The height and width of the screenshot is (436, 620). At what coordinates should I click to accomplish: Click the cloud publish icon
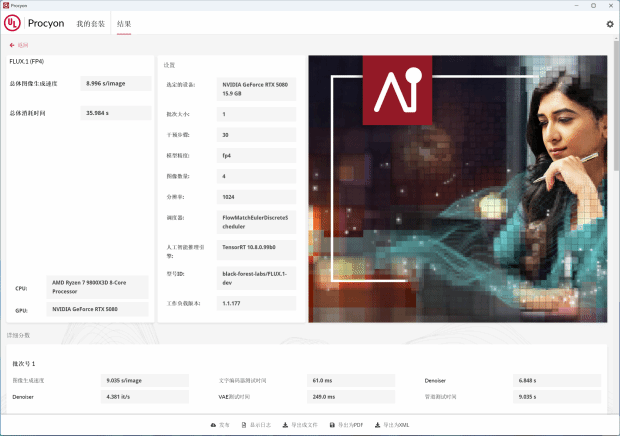pyautogui.click(x=213, y=425)
